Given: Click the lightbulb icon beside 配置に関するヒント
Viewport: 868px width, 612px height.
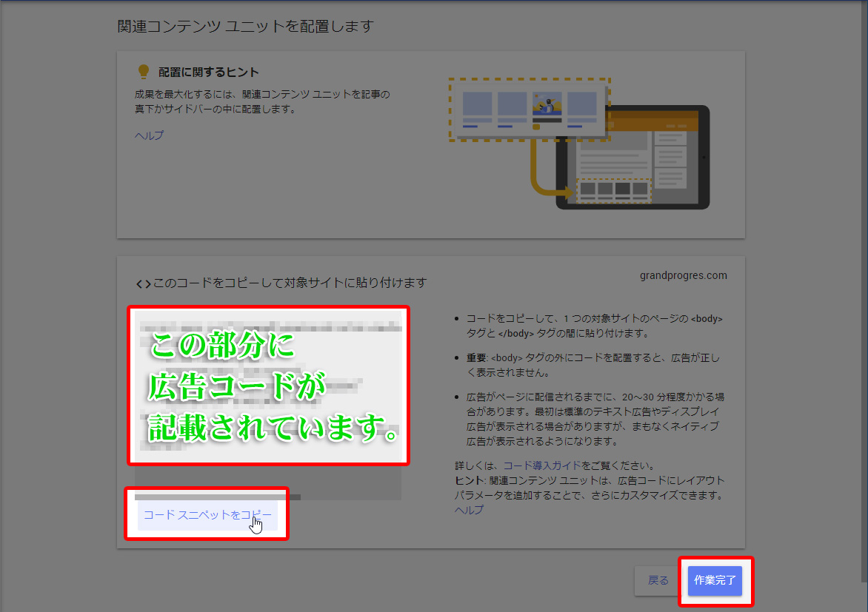Looking at the screenshot, I should [143, 72].
